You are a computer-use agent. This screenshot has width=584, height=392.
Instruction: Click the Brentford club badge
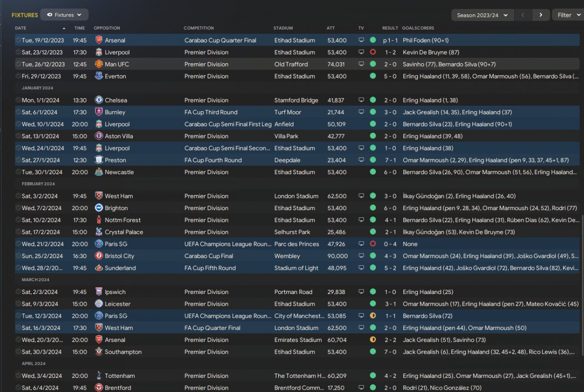(99, 388)
